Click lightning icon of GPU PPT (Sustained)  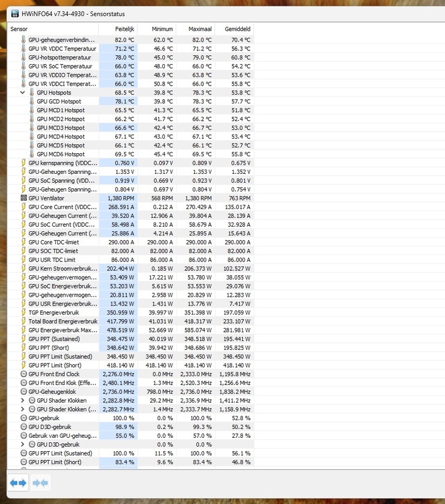(x=23, y=339)
